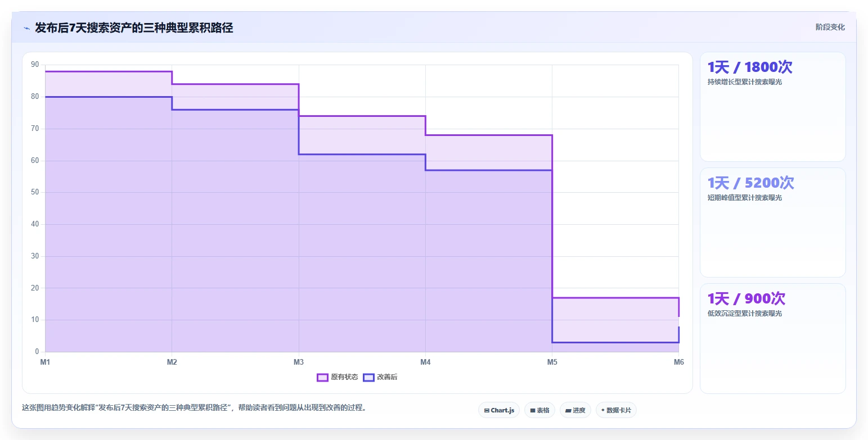The width and height of the screenshot is (868, 440).
Task: Click the chart title 发布后7天搜索资产的三种典型累积路径
Action: tap(134, 28)
